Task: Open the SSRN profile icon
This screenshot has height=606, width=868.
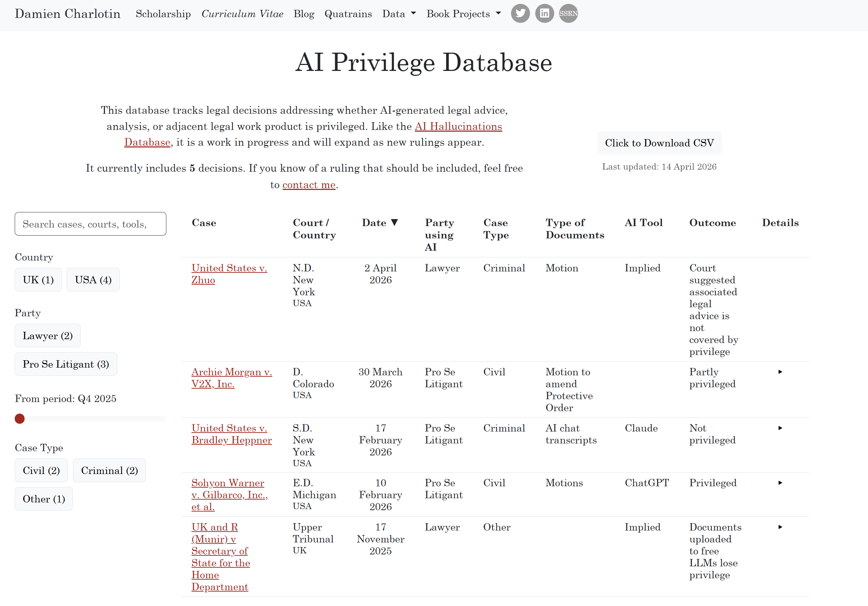Action: coord(568,14)
